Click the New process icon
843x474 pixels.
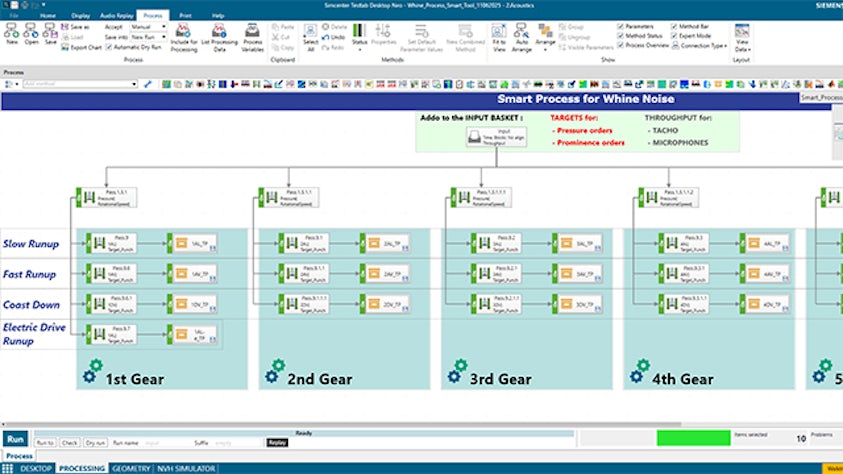tap(12, 33)
